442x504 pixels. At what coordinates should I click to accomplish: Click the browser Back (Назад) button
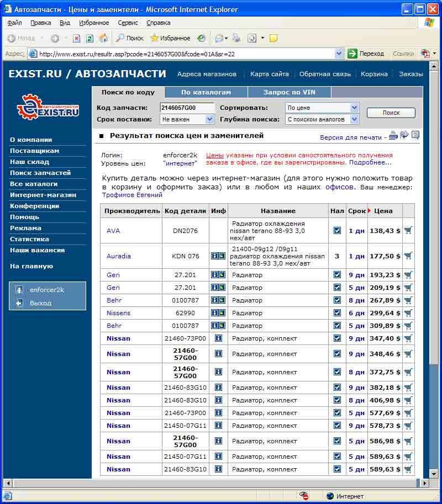(21, 38)
